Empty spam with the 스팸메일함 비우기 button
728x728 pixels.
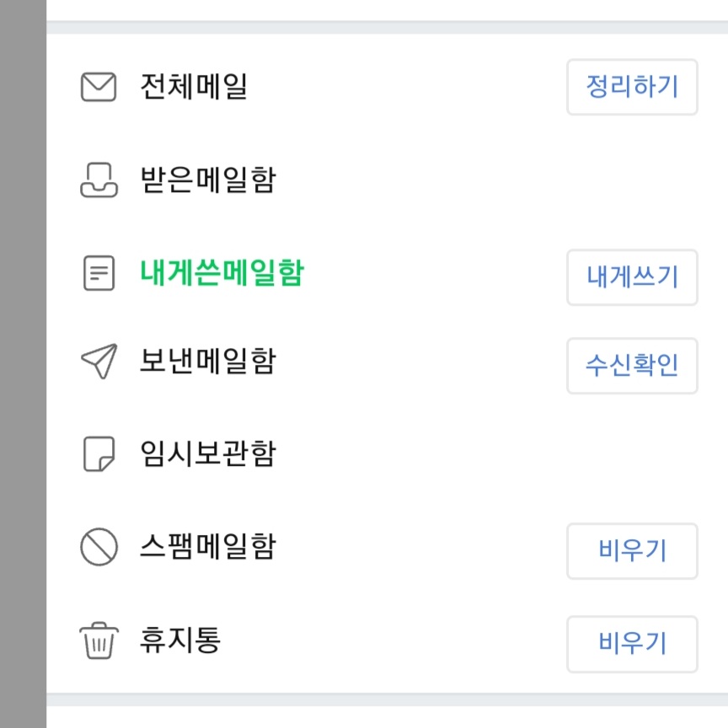point(632,551)
